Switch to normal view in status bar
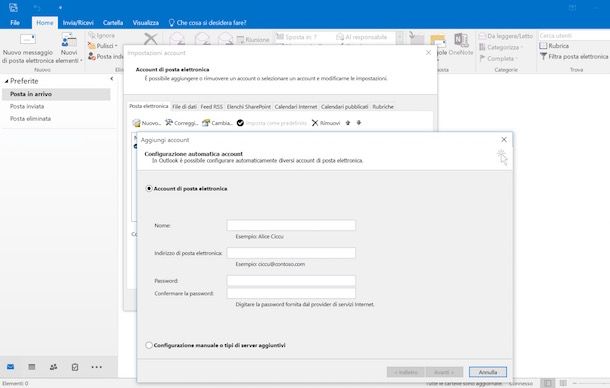 pos(547,383)
